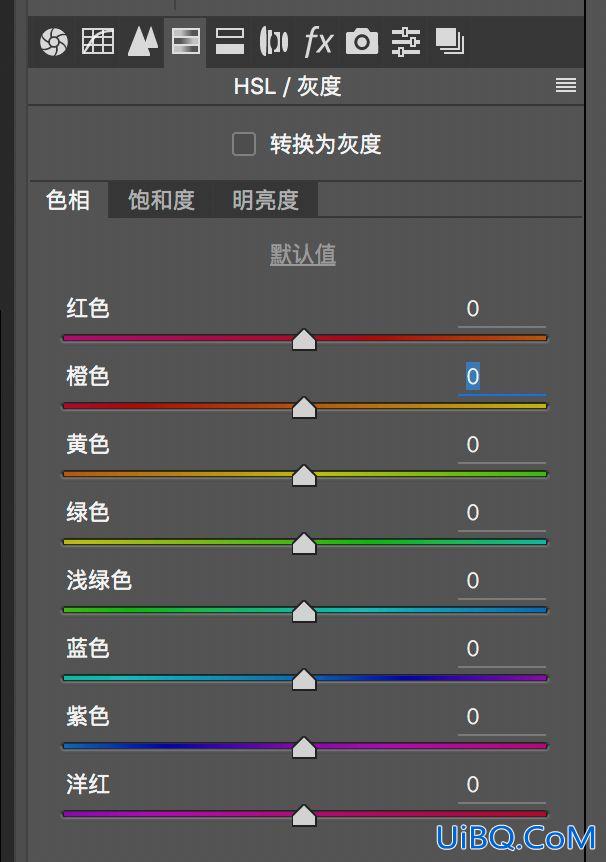Click the 浅绿色 slider label
The height and width of the screenshot is (862, 606).
click(x=99, y=581)
